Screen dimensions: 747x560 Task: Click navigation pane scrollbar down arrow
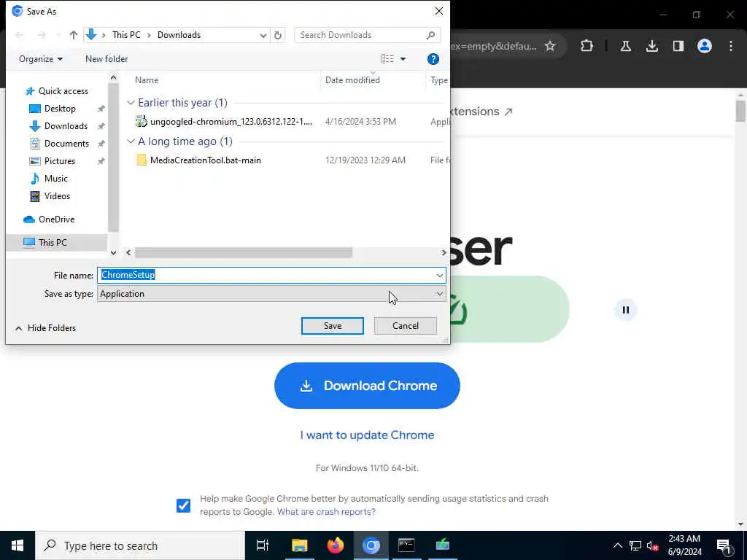pyautogui.click(x=113, y=252)
